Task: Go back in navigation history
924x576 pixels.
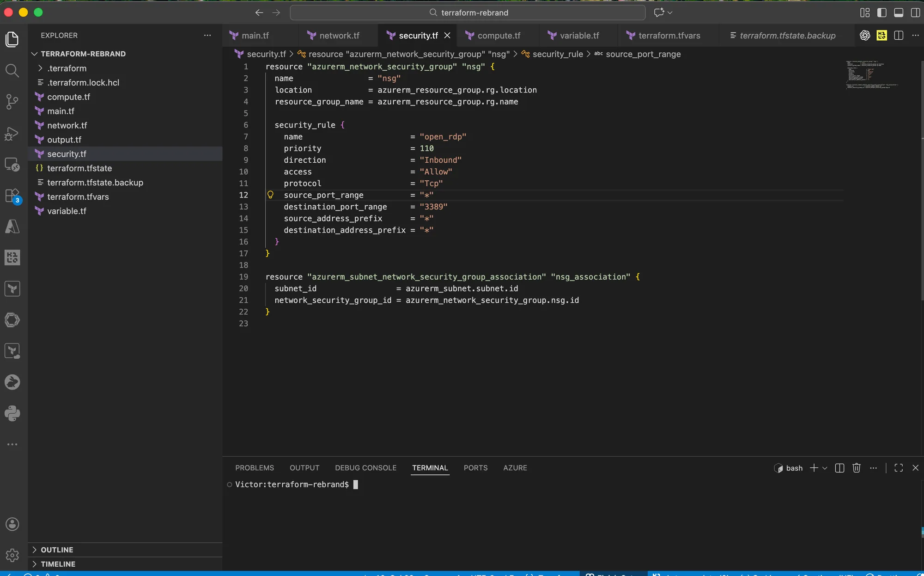Action: tap(259, 12)
